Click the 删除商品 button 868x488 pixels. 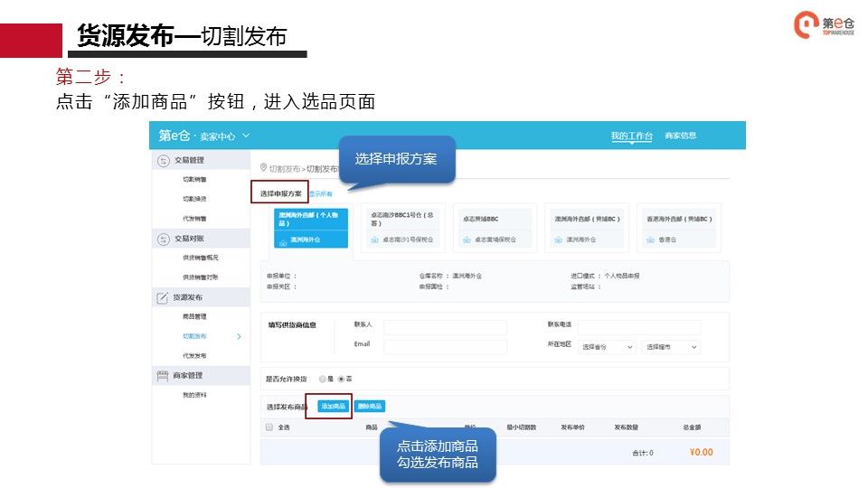coord(369,406)
